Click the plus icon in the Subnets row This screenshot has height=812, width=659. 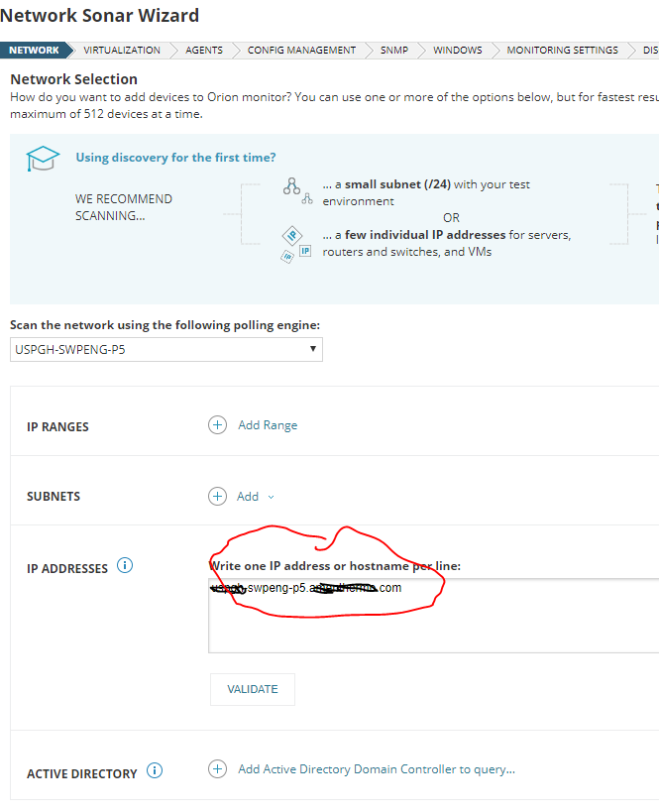click(217, 496)
